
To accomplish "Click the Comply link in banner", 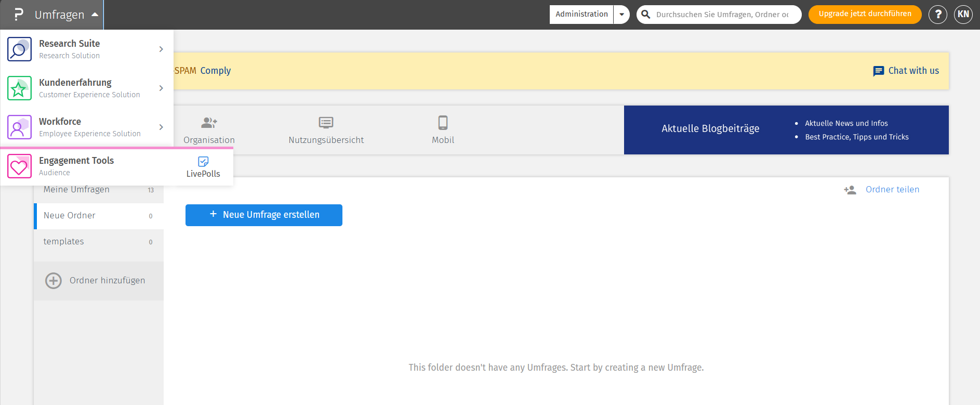I will coord(216,71).
